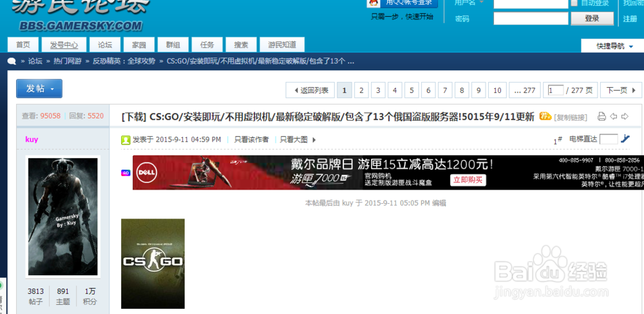Screen dimensions: 644x314
Task: Click the right triangle icon in 下一页
Action: pos(634,90)
